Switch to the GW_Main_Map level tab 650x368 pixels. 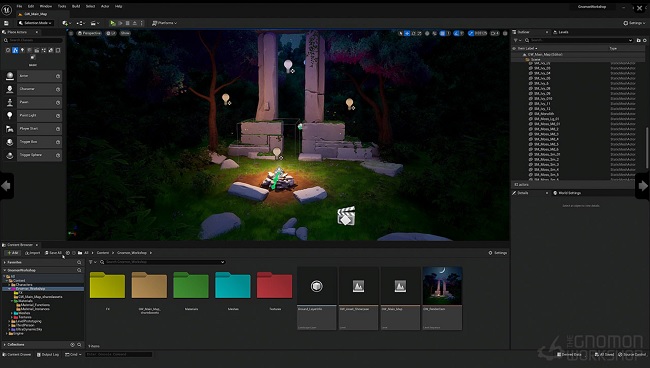click(x=35, y=14)
